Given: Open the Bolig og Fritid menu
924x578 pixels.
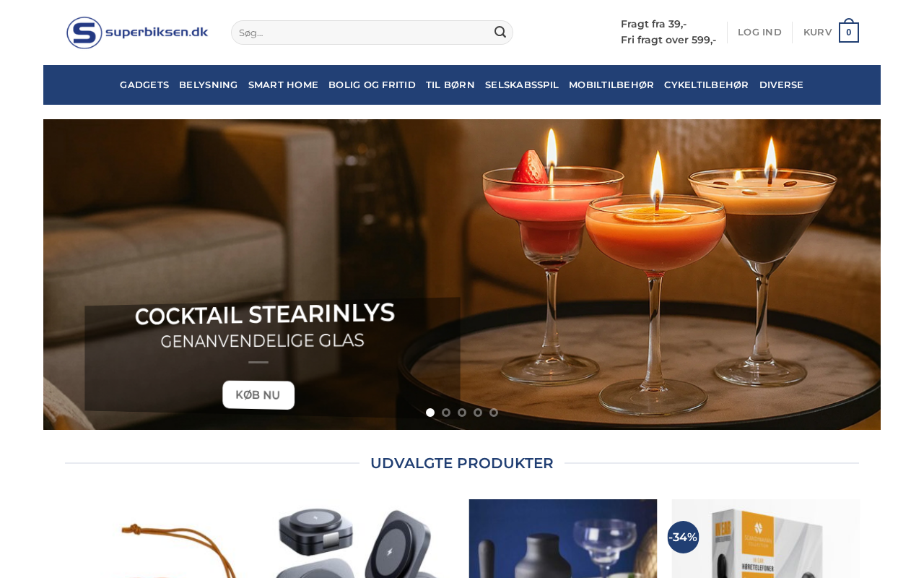Looking at the screenshot, I should point(372,85).
